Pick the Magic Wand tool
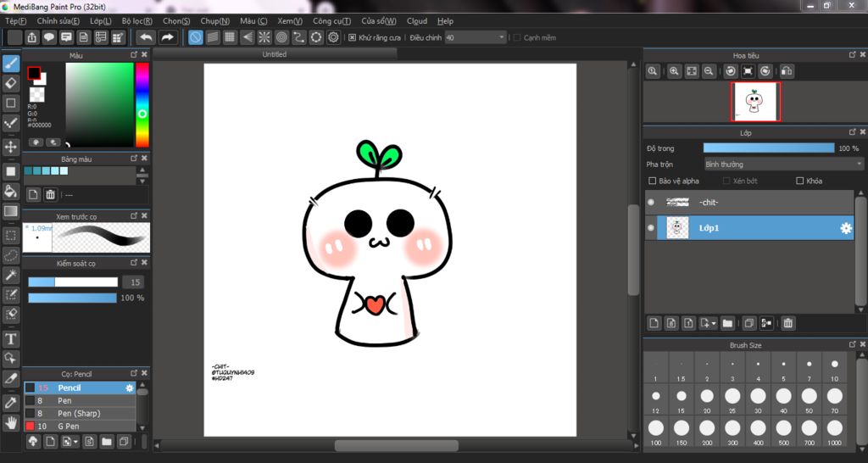The width and height of the screenshot is (868, 463). point(11,275)
